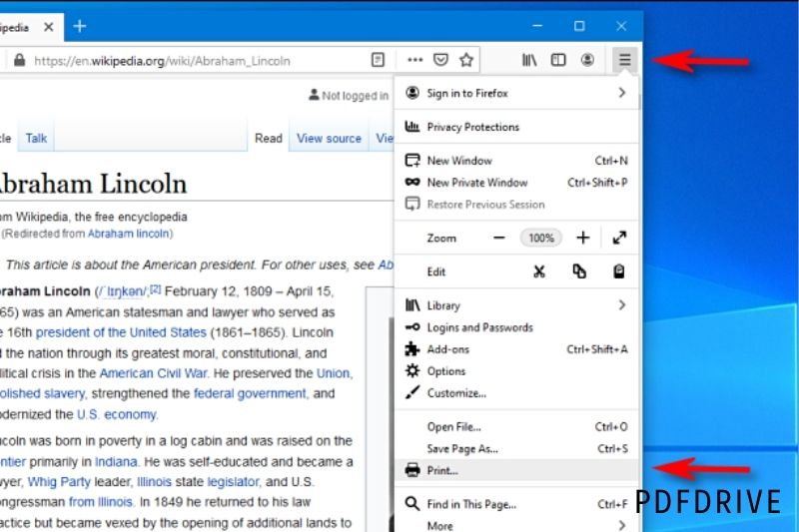799x532 pixels.
Task: Select the Read tab on Wikipedia
Action: [x=269, y=138]
